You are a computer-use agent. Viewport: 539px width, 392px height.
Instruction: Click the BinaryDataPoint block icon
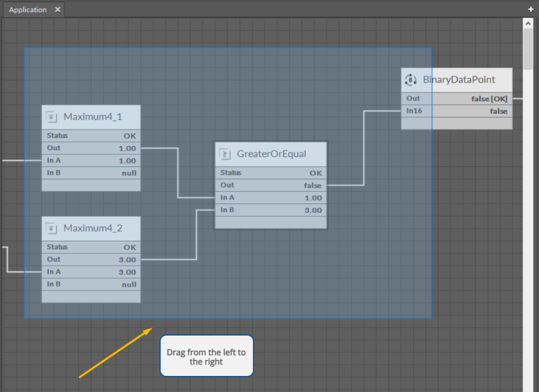coord(411,80)
